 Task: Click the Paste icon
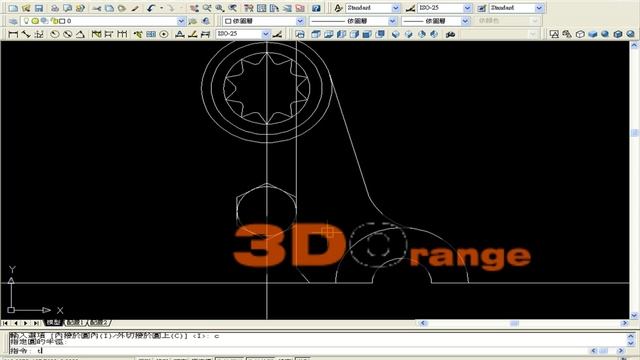click(x=122, y=8)
